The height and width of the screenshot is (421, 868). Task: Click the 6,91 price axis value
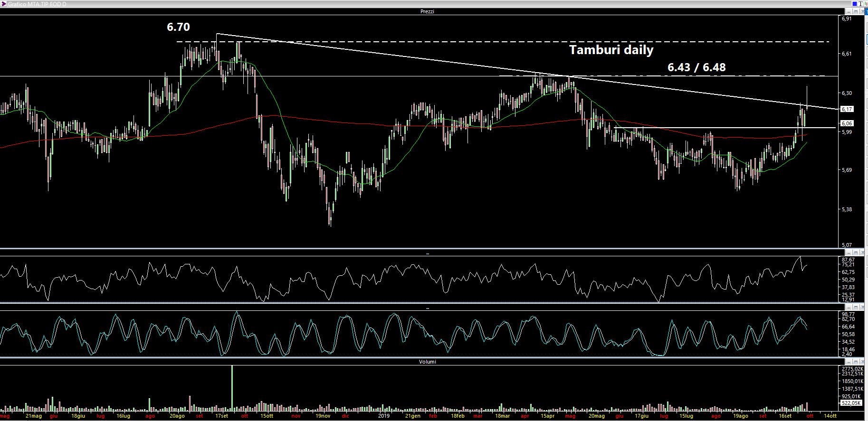click(846, 19)
